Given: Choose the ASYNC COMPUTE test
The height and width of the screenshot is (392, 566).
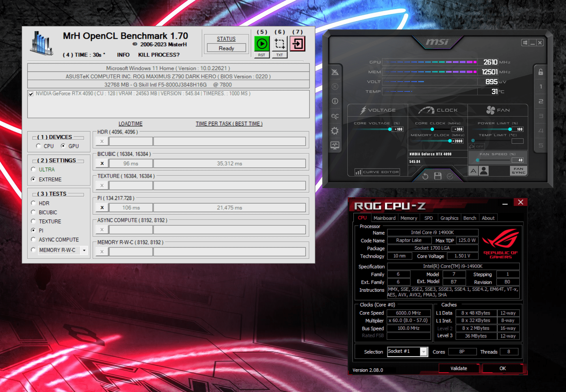Looking at the screenshot, I should tap(33, 239).
